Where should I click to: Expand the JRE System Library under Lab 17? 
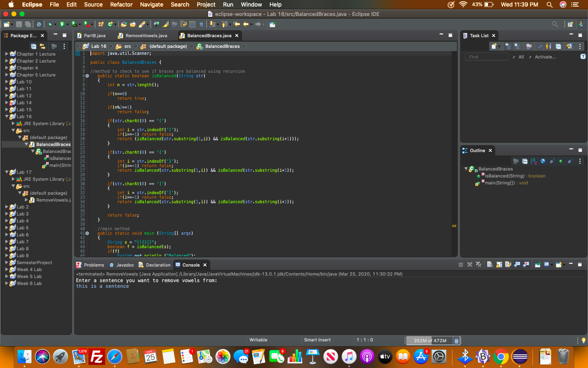[x=13, y=179]
